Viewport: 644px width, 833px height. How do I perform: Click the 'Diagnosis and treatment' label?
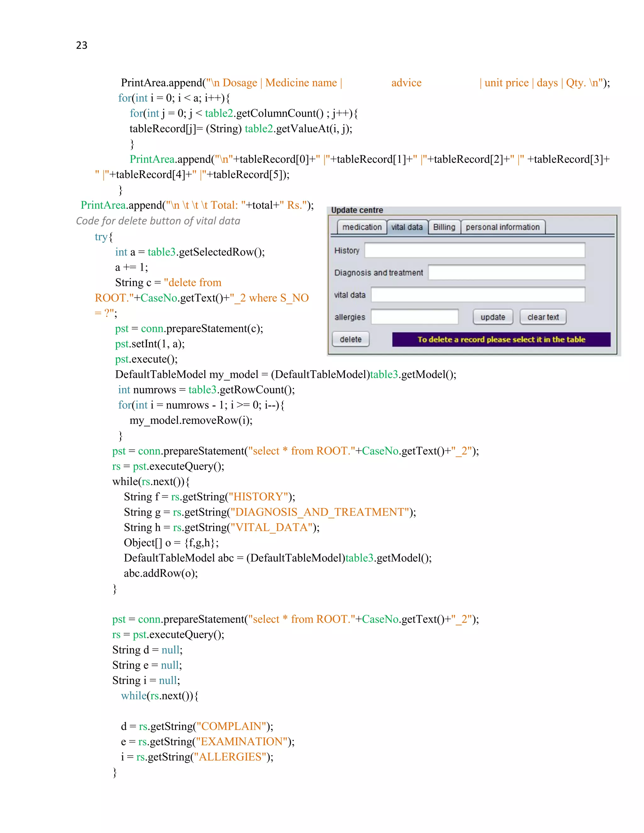[x=379, y=273]
